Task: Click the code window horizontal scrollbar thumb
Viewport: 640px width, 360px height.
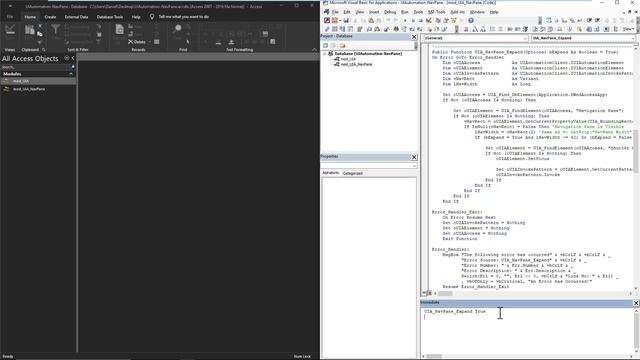Action: coord(445,293)
